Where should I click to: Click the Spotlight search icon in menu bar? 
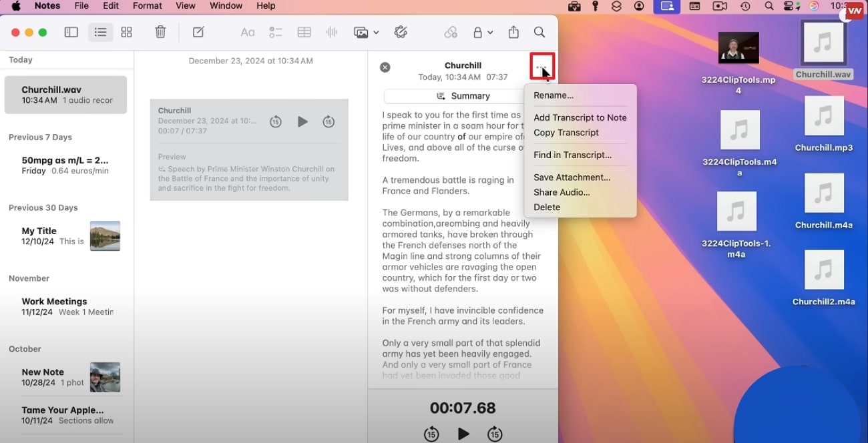point(769,6)
